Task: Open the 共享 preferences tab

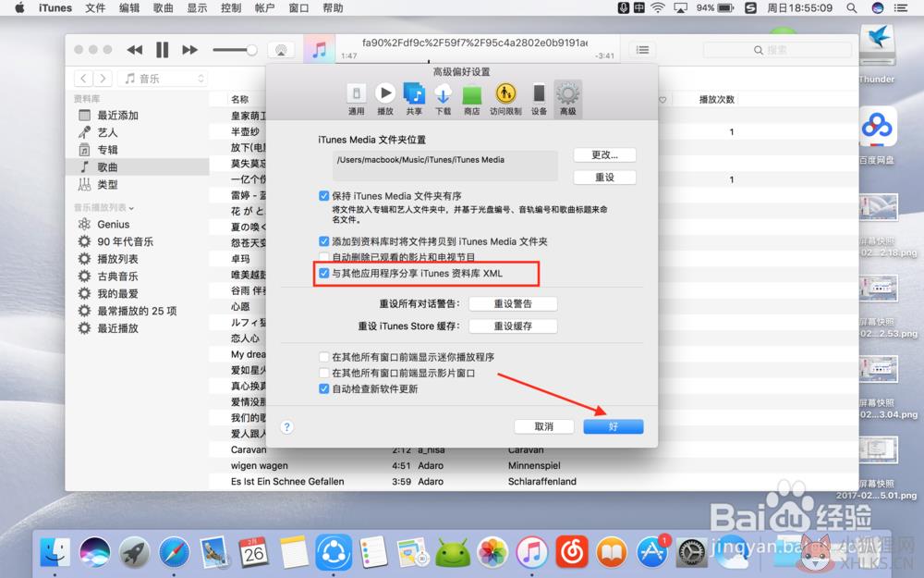Action: point(414,99)
